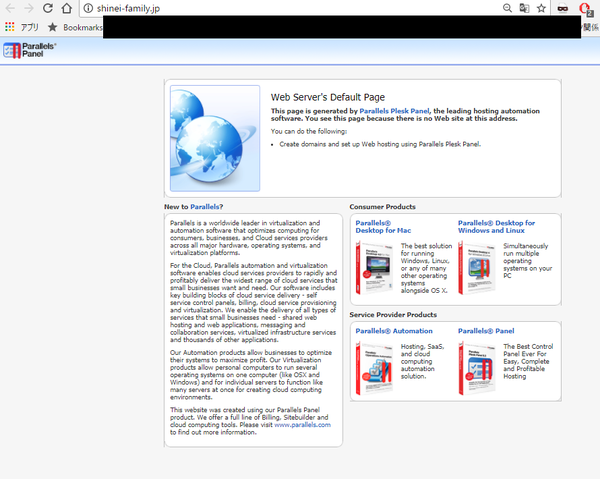This screenshot has width=600, height=479.
Task: Click the 'Service Provider Products' heading
Action: point(393,314)
